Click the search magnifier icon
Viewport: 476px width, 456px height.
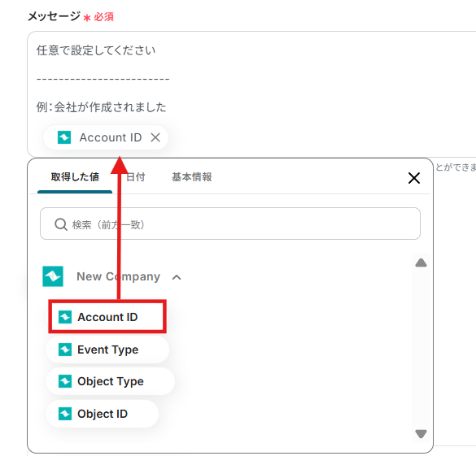tap(61, 224)
